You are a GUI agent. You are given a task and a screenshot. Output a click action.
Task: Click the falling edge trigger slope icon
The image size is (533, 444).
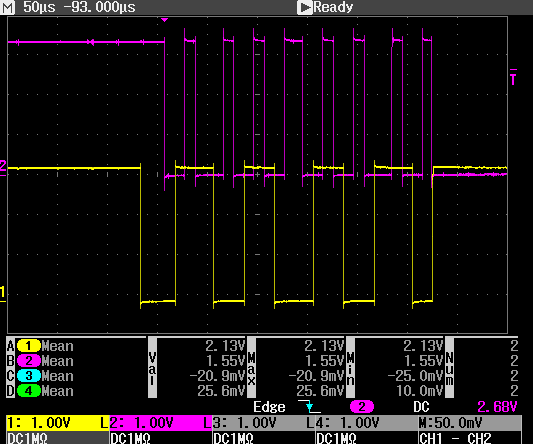coord(309,407)
